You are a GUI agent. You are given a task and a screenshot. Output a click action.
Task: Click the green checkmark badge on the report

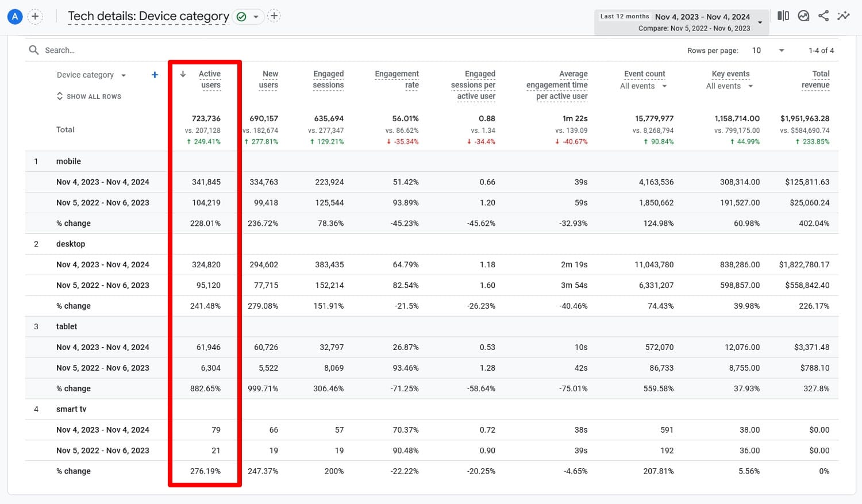tap(241, 16)
